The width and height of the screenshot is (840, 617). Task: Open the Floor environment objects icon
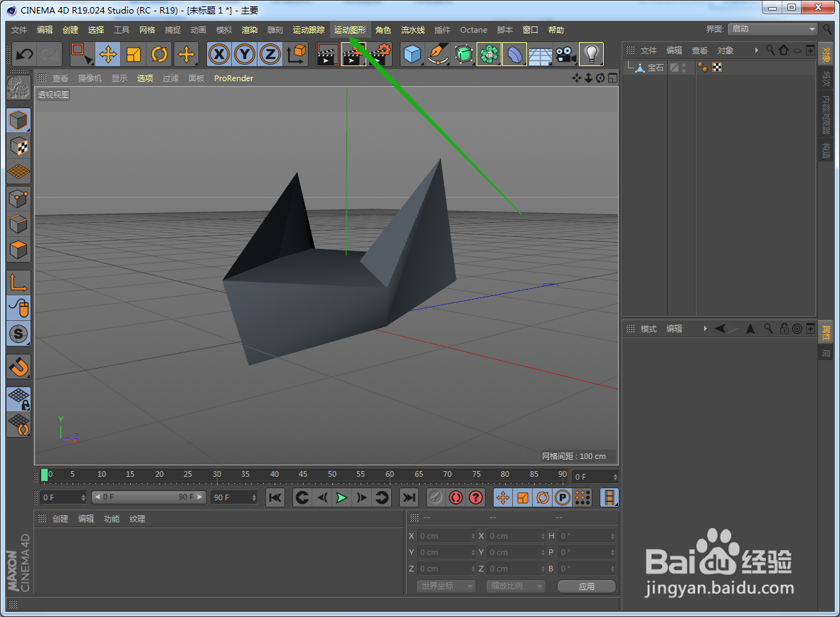[x=541, y=54]
